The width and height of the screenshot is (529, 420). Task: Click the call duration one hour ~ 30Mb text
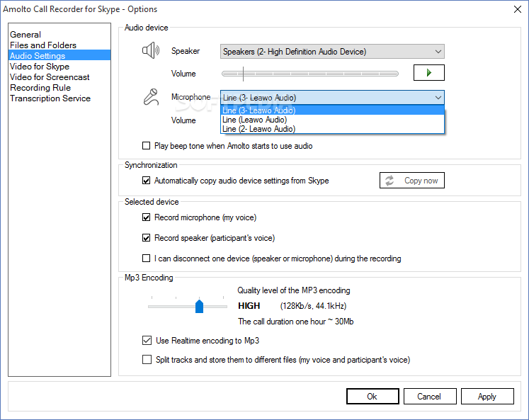pyautogui.click(x=295, y=322)
